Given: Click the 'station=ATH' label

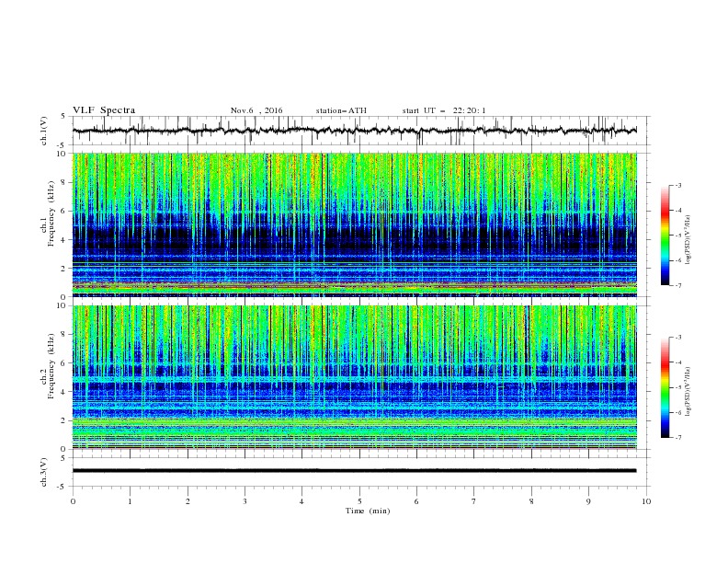Looking at the screenshot, I should point(341,110).
